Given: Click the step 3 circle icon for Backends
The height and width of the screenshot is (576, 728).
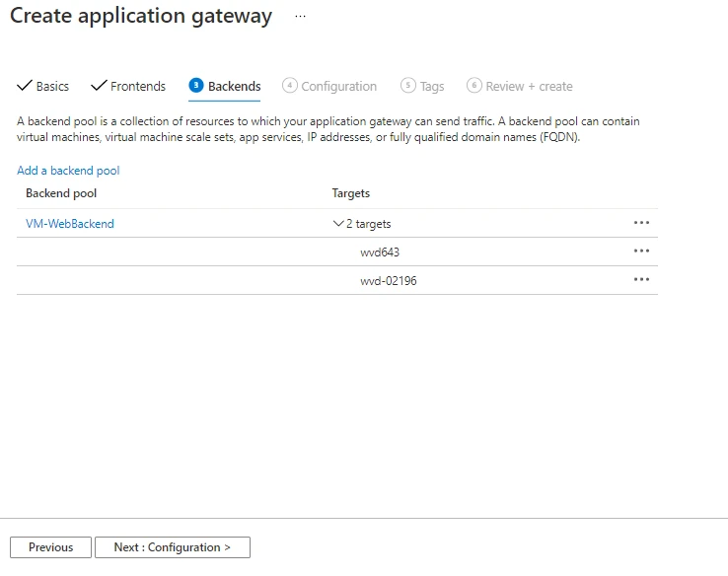Looking at the screenshot, I should [195, 86].
